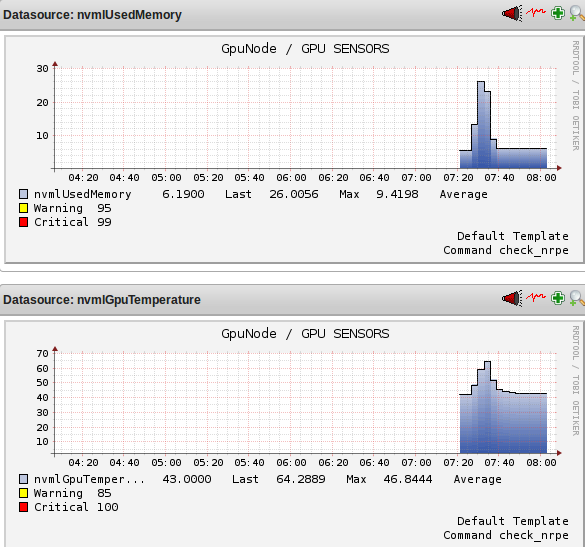
Task: Click the Datasource: nvmlGpuTemperature header title
Action: click(x=101, y=300)
